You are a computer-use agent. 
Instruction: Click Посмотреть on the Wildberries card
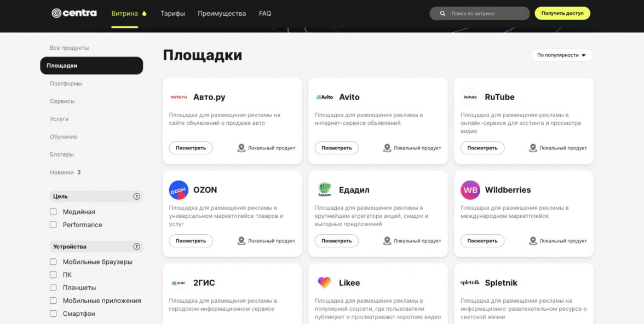pos(482,241)
